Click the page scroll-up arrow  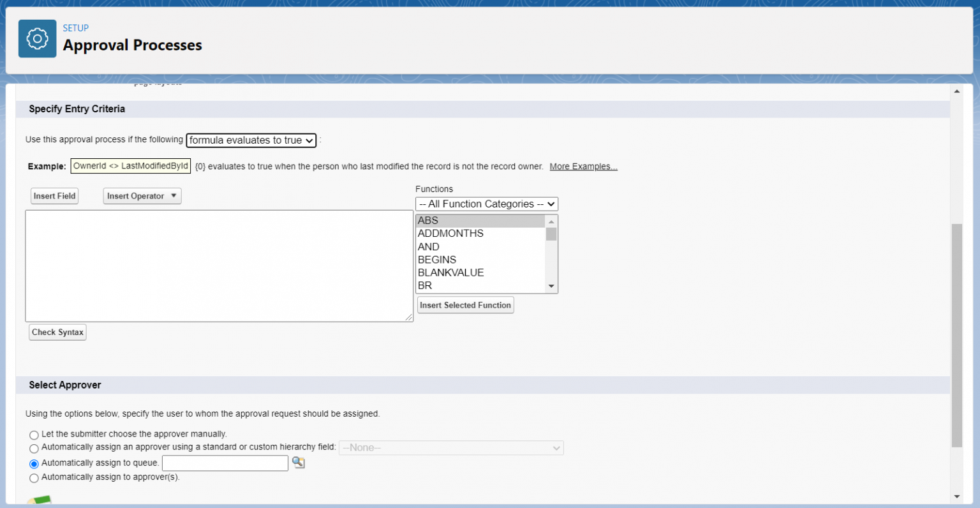pyautogui.click(x=956, y=91)
